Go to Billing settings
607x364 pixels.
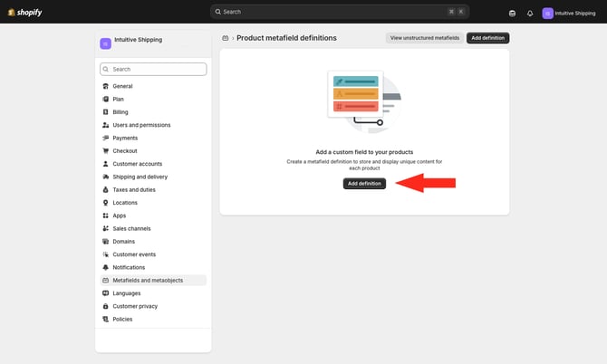point(153,112)
